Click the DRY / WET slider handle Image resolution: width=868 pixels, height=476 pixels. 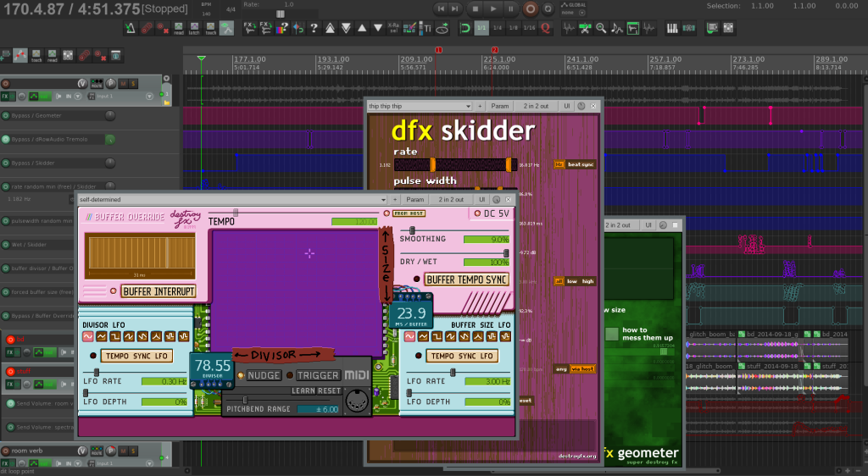pyautogui.click(x=506, y=253)
